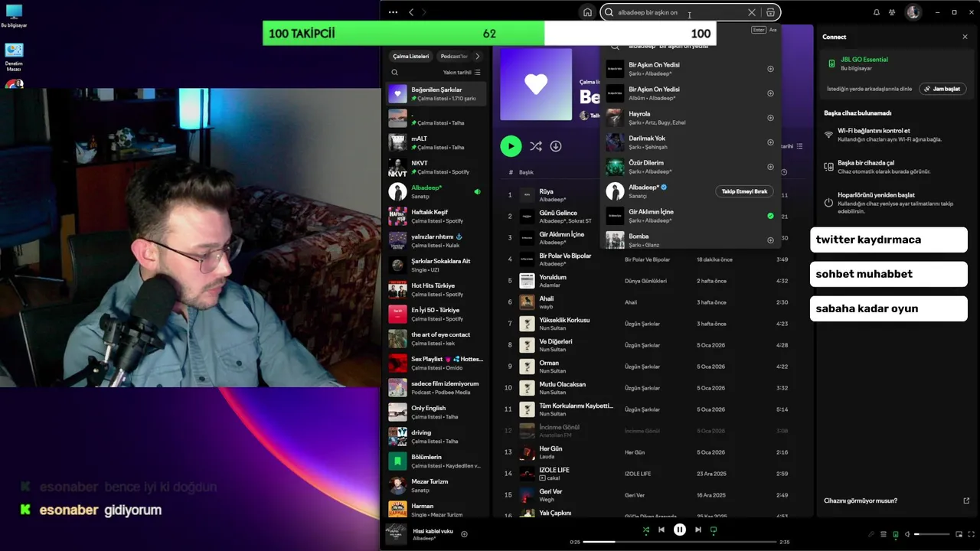Click Takip Etmeyi Bırak button

[x=744, y=191]
